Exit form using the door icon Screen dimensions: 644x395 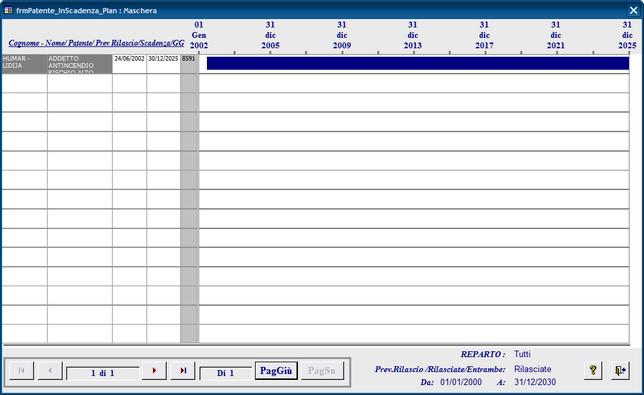[620, 370]
